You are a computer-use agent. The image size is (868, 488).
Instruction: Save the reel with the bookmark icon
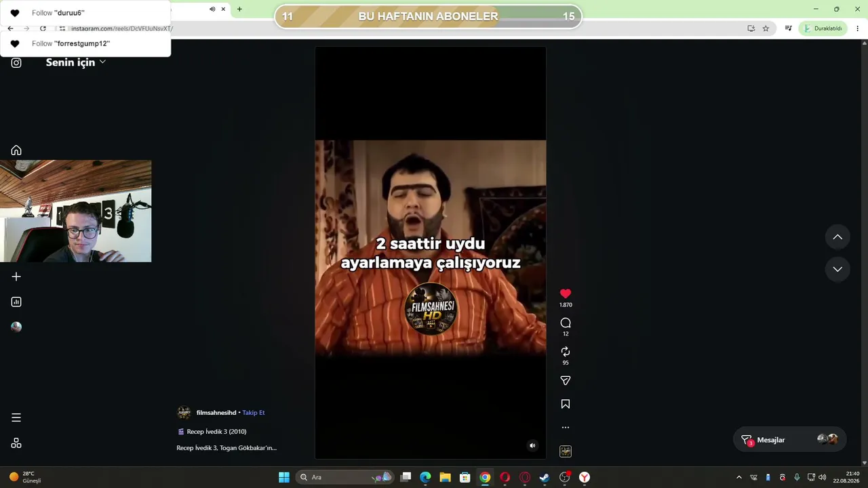point(566,404)
